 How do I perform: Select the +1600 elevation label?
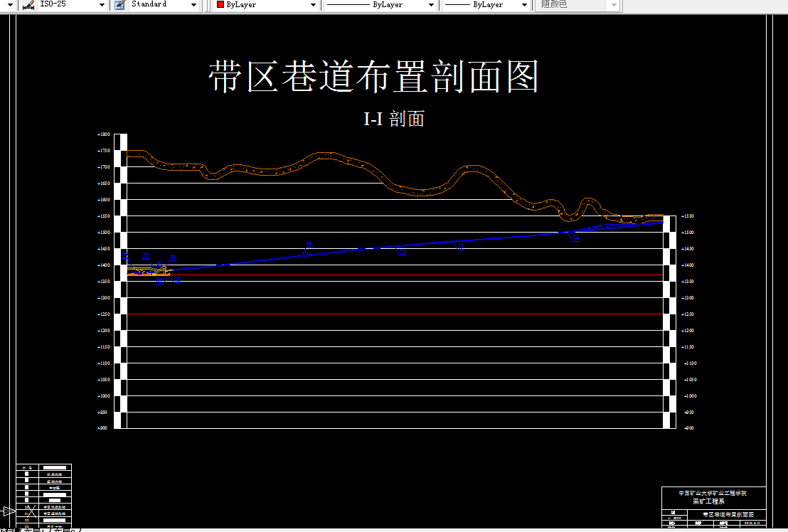[104, 199]
